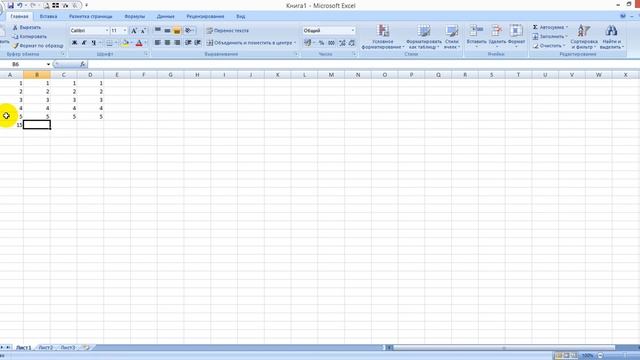Undo the last action
Screen dimensions: 640x360
coord(20,5)
